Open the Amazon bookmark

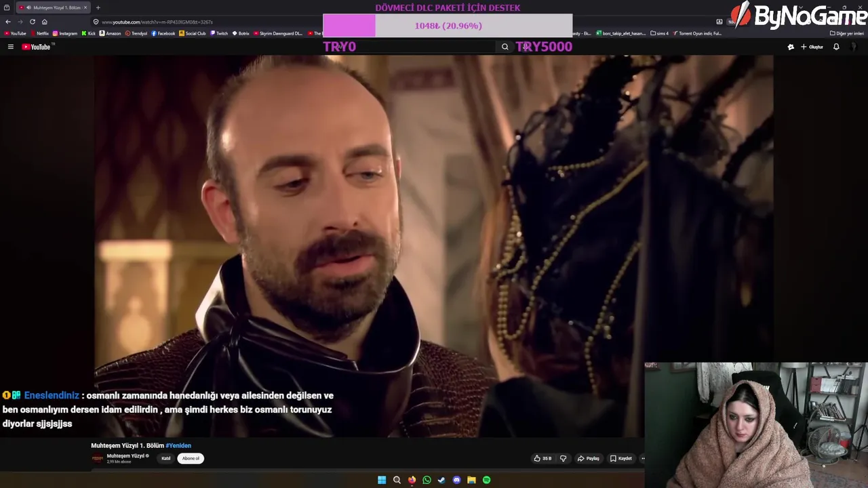tap(111, 33)
